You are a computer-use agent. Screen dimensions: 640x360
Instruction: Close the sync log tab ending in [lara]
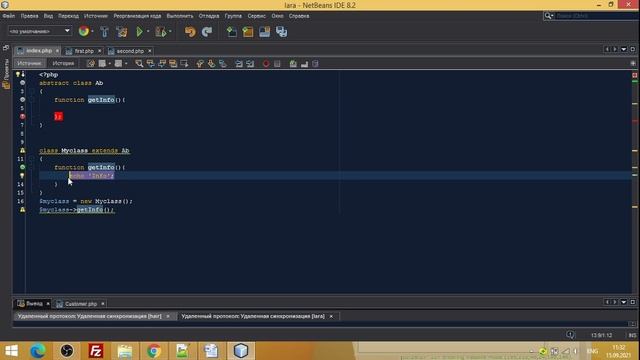tap(331, 316)
